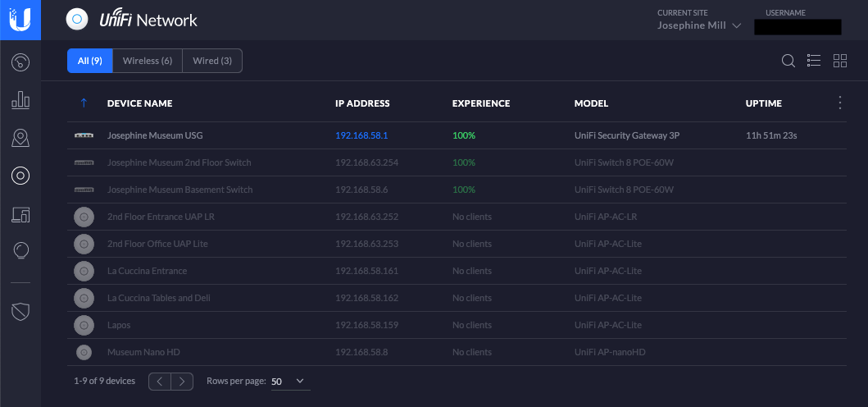The height and width of the screenshot is (407, 868).
Task: Open the Josephine Mill site dropdown
Action: coord(699,25)
